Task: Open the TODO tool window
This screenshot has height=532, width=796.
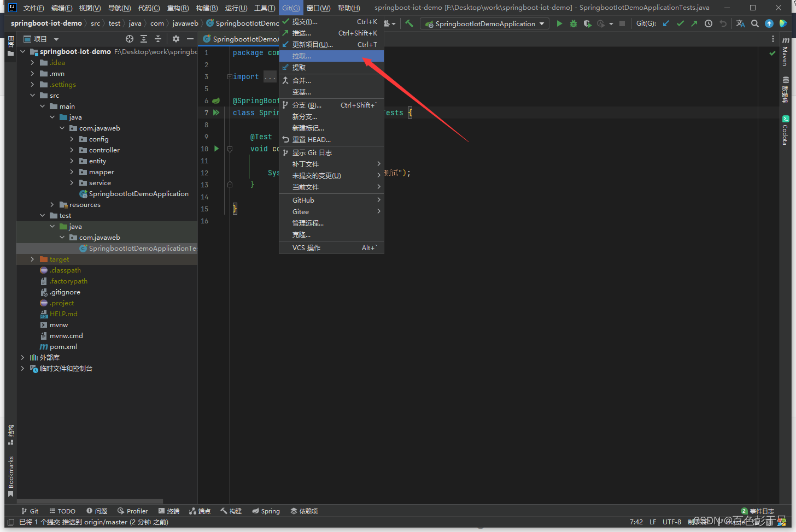Action: pos(62,511)
